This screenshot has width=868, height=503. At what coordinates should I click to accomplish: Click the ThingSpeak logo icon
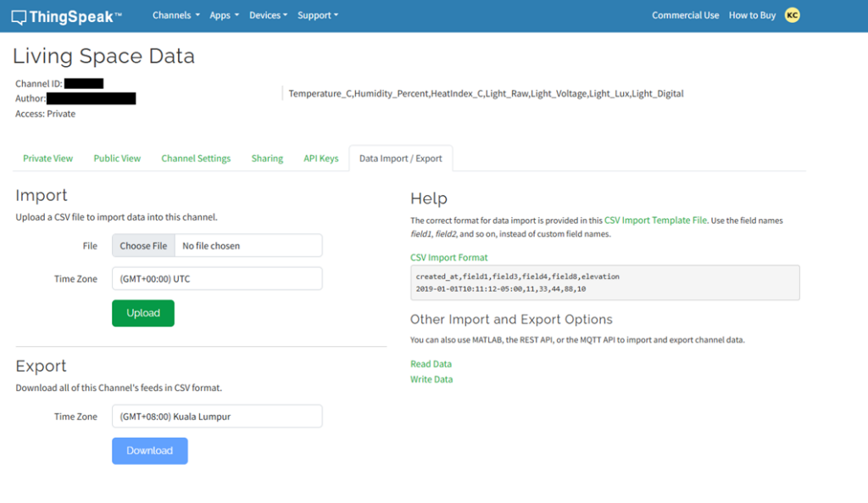coord(19,15)
